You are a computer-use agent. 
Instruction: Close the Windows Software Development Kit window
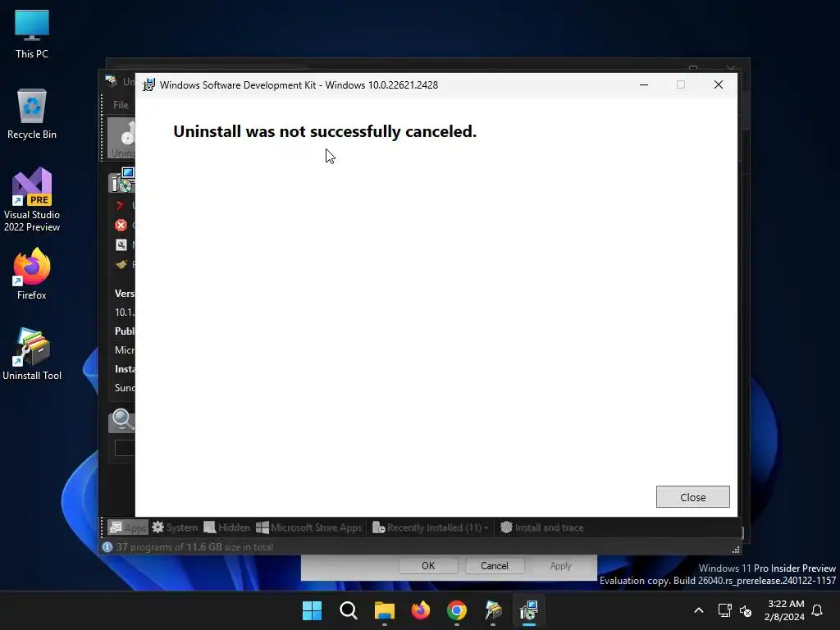(x=719, y=84)
